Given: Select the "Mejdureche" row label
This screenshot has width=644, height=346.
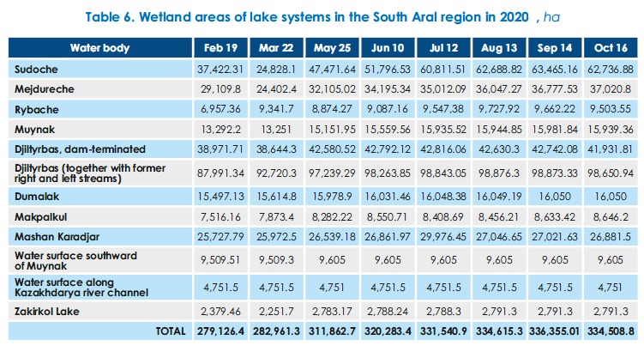Looking at the screenshot, I should click(45, 88).
